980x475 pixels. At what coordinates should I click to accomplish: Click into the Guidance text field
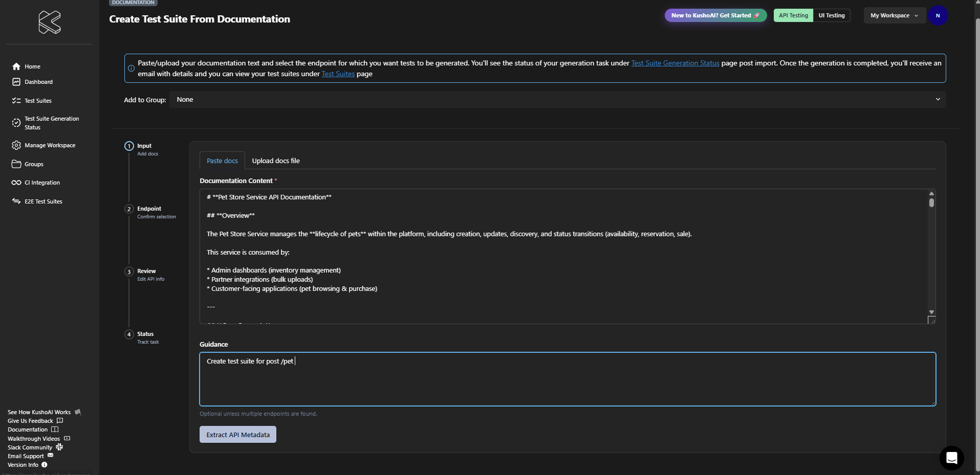pos(568,379)
